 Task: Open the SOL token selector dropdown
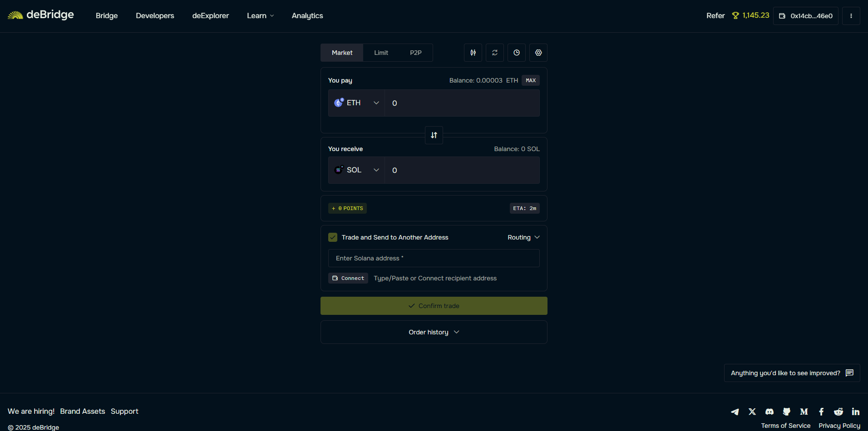click(357, 170)
